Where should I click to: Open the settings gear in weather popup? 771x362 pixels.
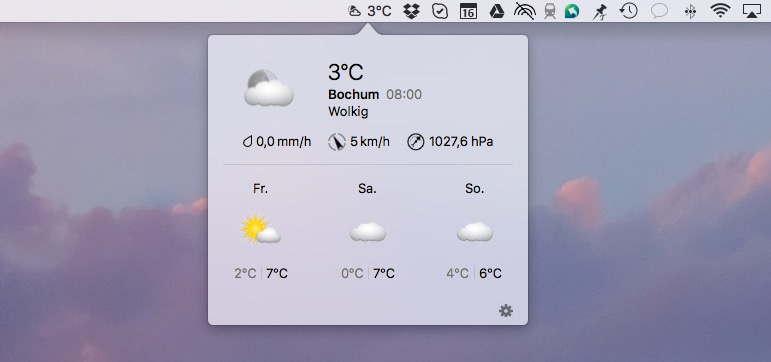(506, 310)
